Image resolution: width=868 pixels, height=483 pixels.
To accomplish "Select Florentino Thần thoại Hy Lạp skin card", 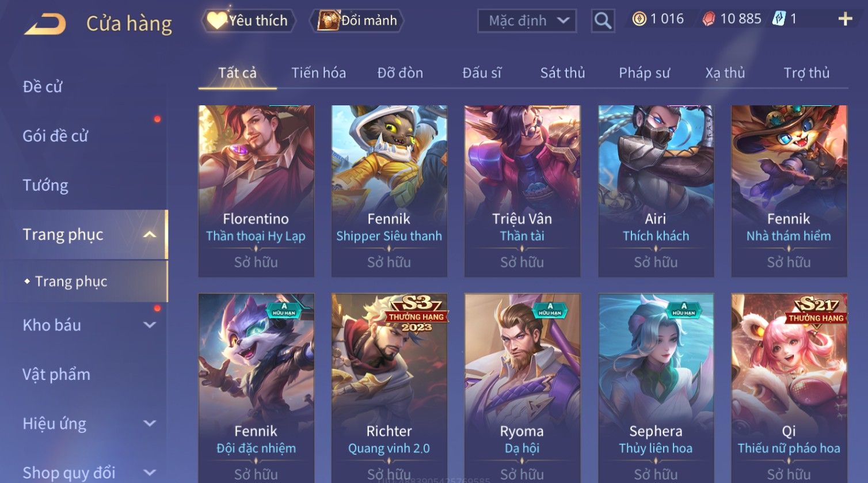I will (256, 191).
